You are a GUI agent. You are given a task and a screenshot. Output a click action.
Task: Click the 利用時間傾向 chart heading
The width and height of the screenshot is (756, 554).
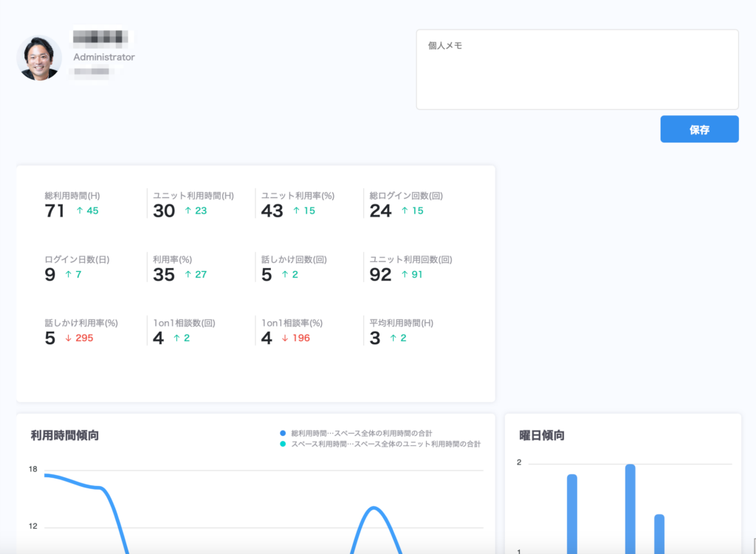pyautogui.click(x=65, y=435)
